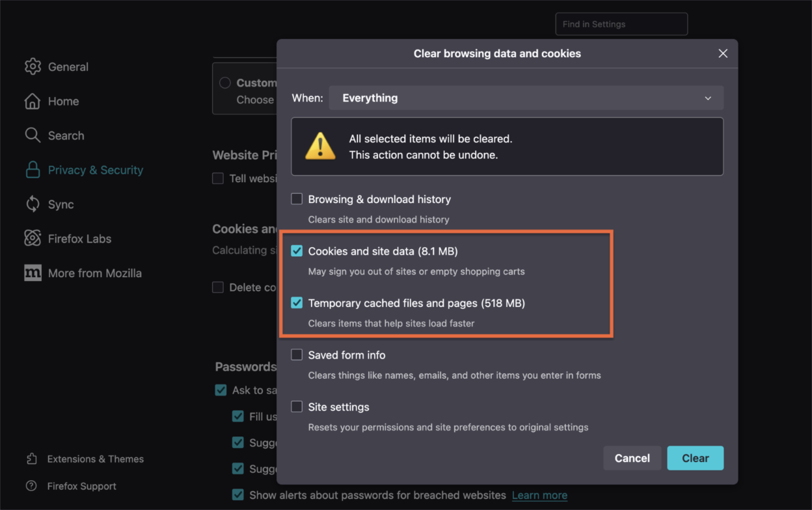Click the Privacy & Security lock icon

tap(33, 170)
